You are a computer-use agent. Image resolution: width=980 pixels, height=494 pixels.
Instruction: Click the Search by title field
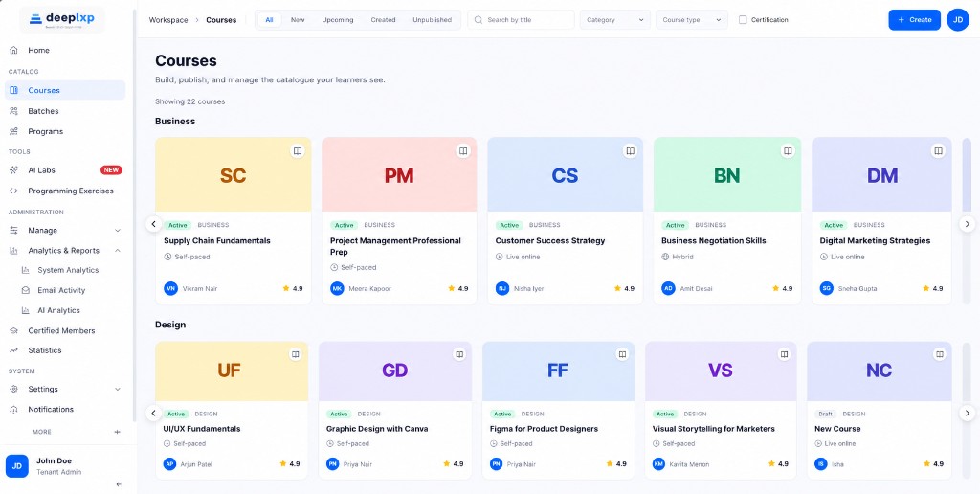coord(521,20)
